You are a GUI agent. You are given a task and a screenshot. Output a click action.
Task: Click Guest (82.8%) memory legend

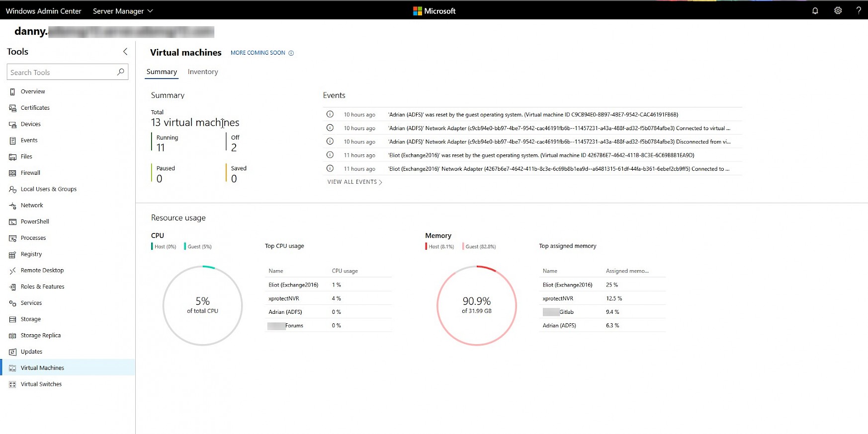(x=479, y=246)
